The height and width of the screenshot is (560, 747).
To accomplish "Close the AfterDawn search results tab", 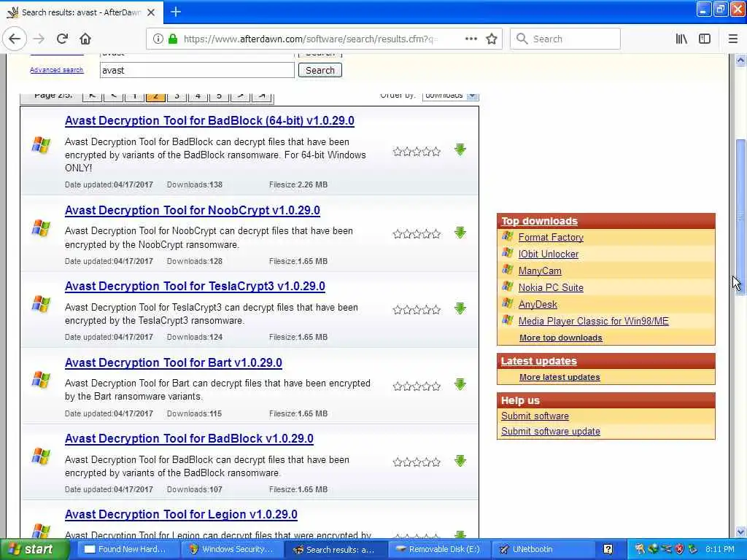I will (x=151, y=12).
